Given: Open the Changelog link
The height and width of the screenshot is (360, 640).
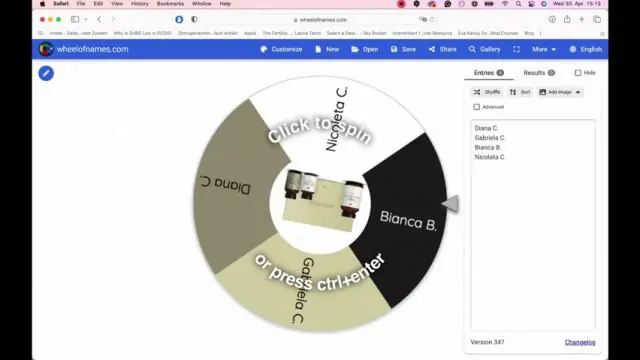Looking at the screenshot, I should coord(580,342).
